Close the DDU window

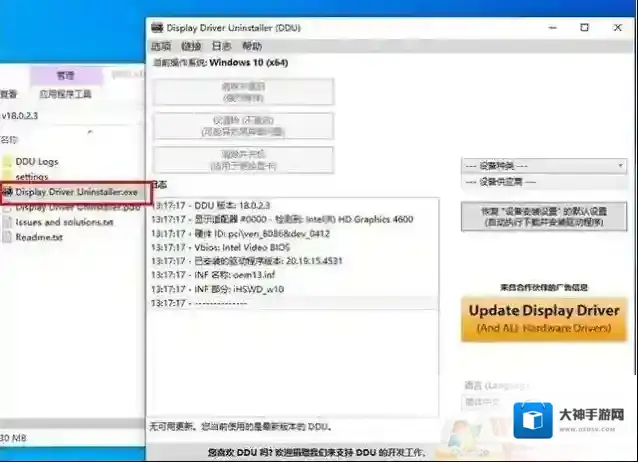(x=618, y=28)
